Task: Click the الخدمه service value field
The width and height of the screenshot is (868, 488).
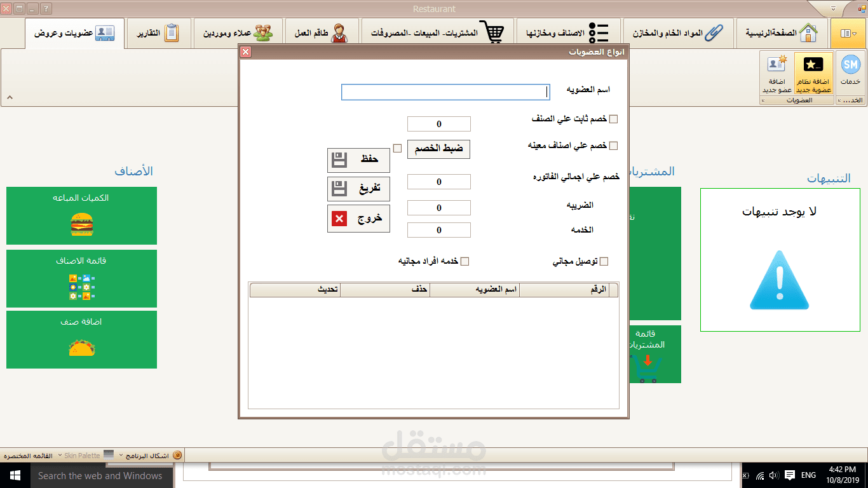Action: pyautogui.click(x=439, y=230)
